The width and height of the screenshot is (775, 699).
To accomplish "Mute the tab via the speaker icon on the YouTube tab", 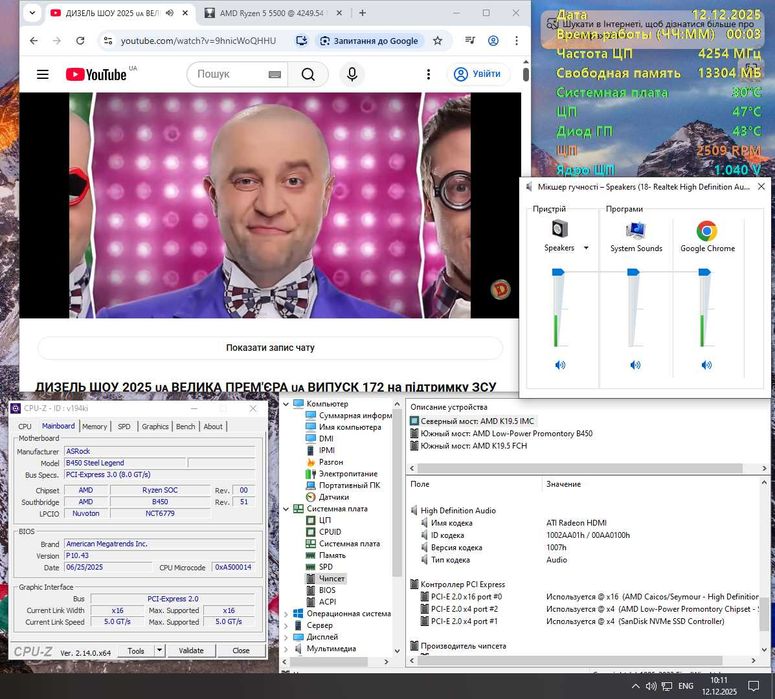I will (x=170, y=13).
